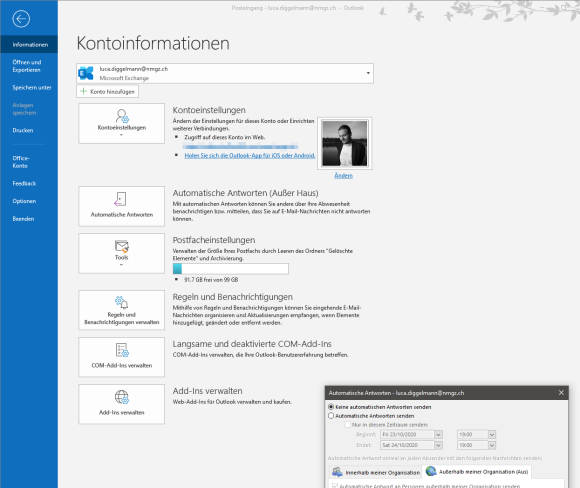The height and width of the screenshot is (488, 580).
Task: Click 'Langsame und deaktivierte COM-Add-Ins' heading
Action: pos(252,344)
